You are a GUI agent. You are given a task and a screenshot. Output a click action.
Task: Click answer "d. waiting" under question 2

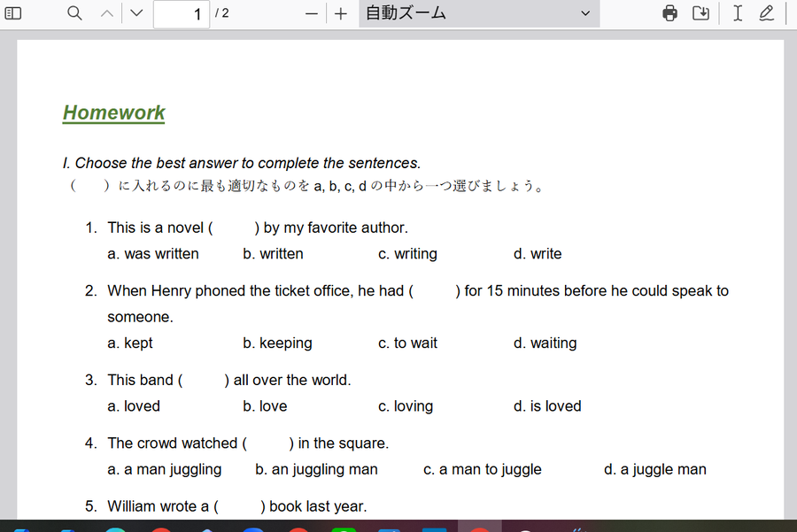(x=545, y=343)
